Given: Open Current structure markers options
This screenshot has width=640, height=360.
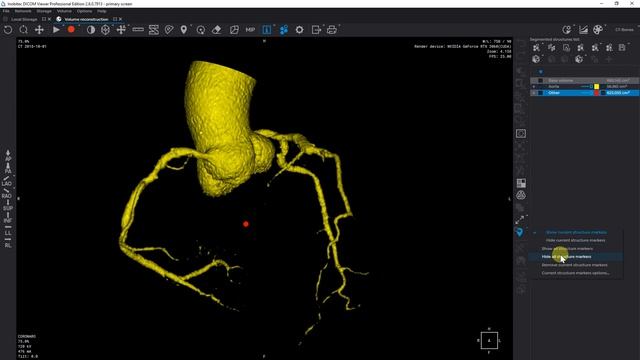Looking at the screenshot, I should (576, 273).
